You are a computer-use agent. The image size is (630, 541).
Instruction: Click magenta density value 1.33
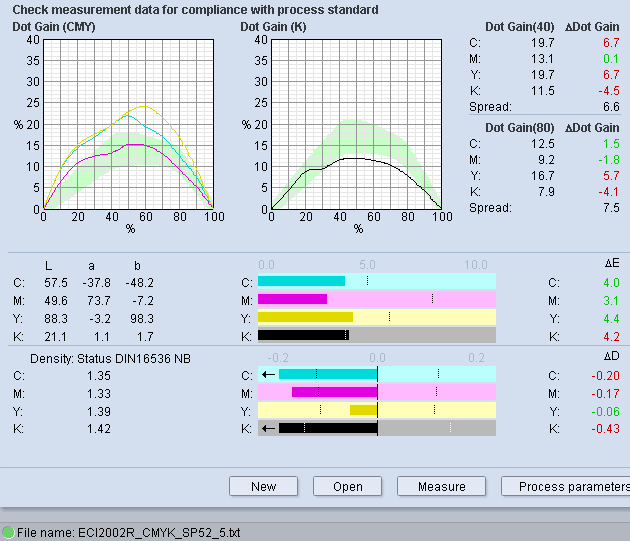[x=99, y=393]
